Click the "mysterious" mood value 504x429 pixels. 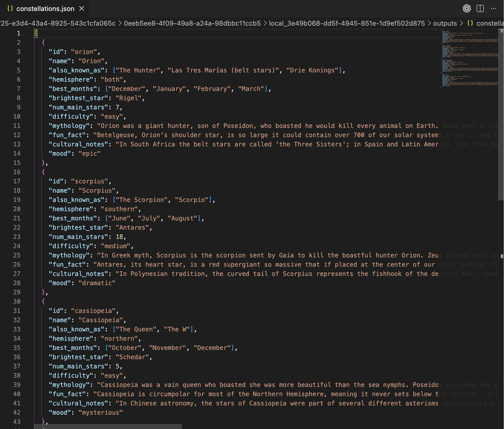[100, 412]
